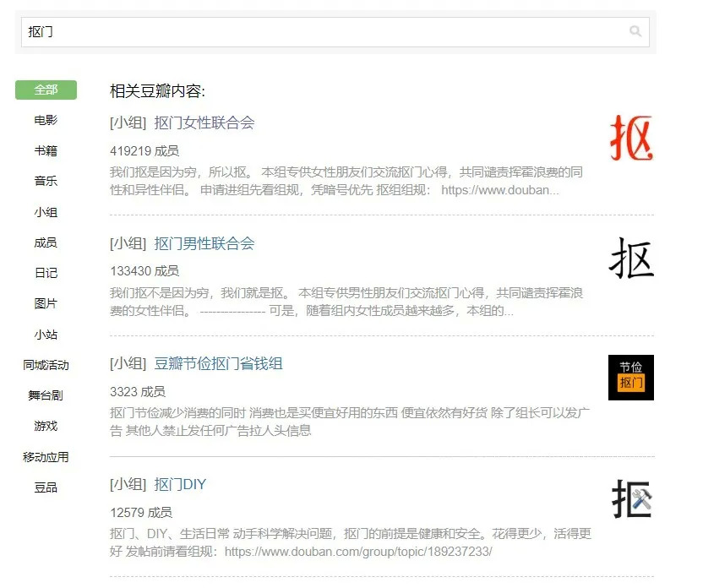Image resolution: width=703 pixels, height=588 pixels.
Task: Open the 抠门女性联合会 group link
Action: (x=204, y=122)
